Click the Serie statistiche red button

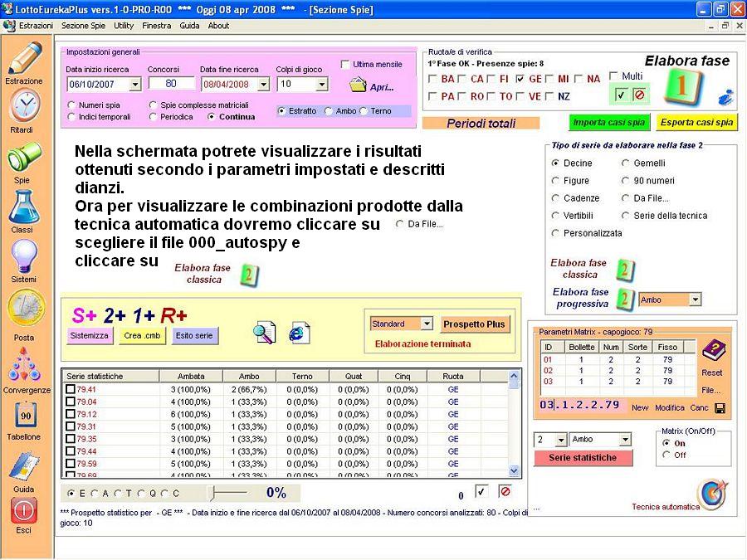pyautogui.click(x=583, y=458)
